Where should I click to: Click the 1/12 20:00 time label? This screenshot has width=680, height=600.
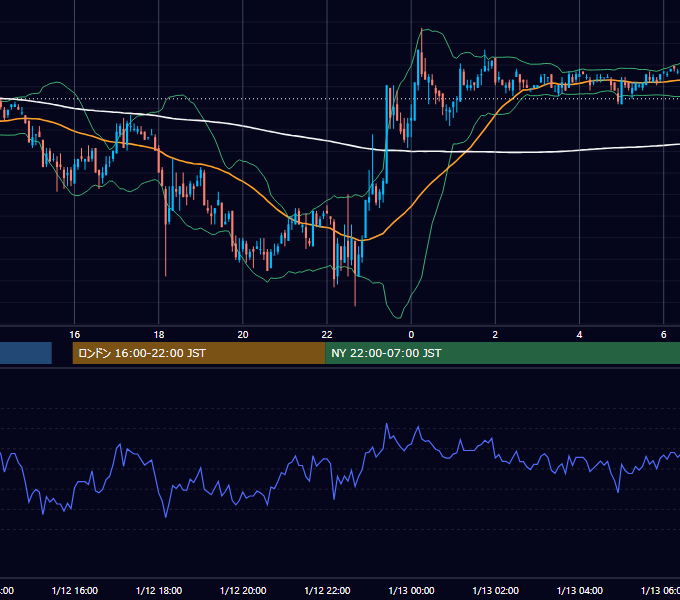[x=243, y=590]
